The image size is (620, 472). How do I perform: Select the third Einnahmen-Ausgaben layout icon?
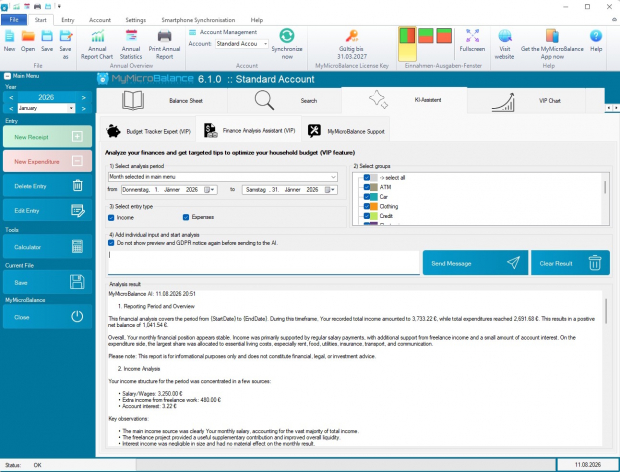[x=444, y=36]
